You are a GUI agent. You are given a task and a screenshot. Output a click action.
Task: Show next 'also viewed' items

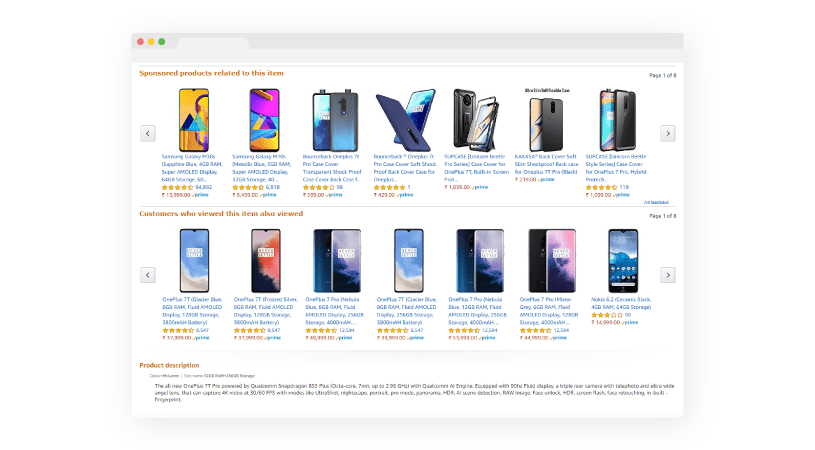(668, 275)
